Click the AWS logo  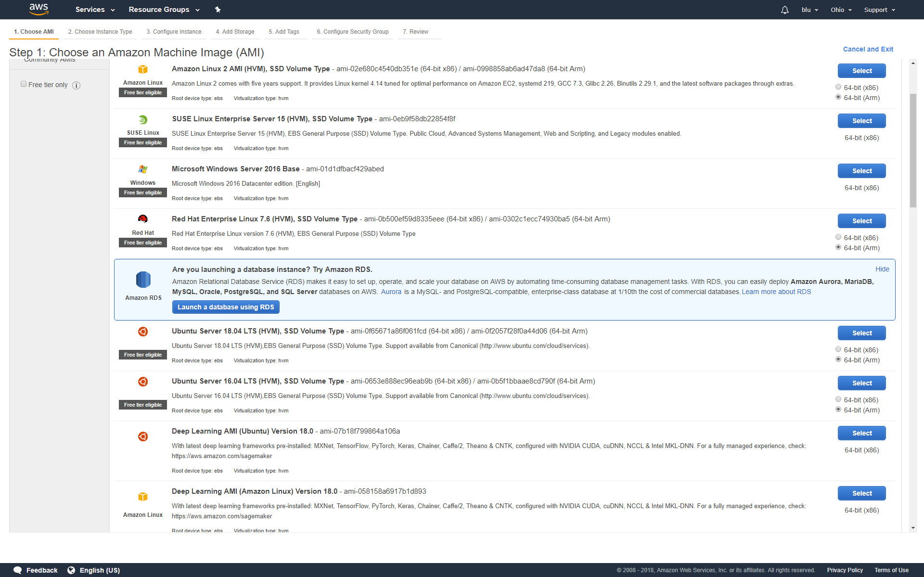point(38,9)
